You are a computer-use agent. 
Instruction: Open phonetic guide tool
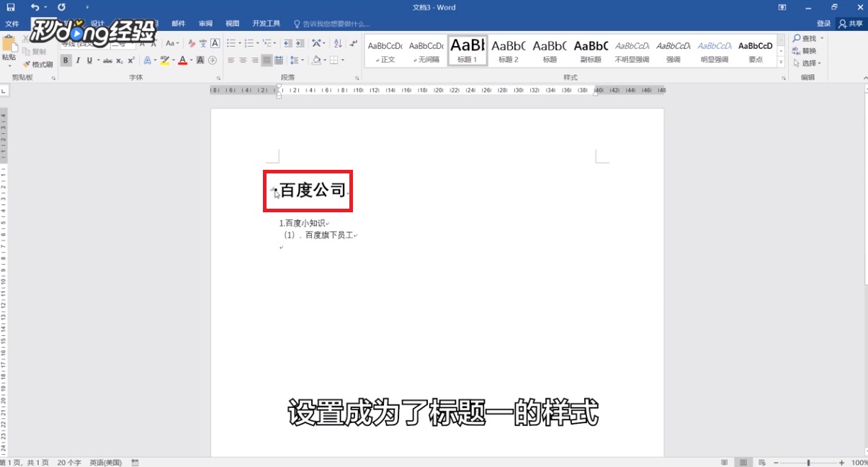[203, 43]
